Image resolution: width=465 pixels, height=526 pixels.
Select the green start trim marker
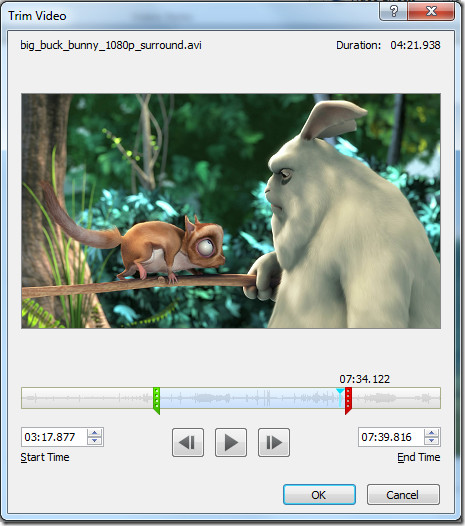pyautogui.click(x=156, y=400)
